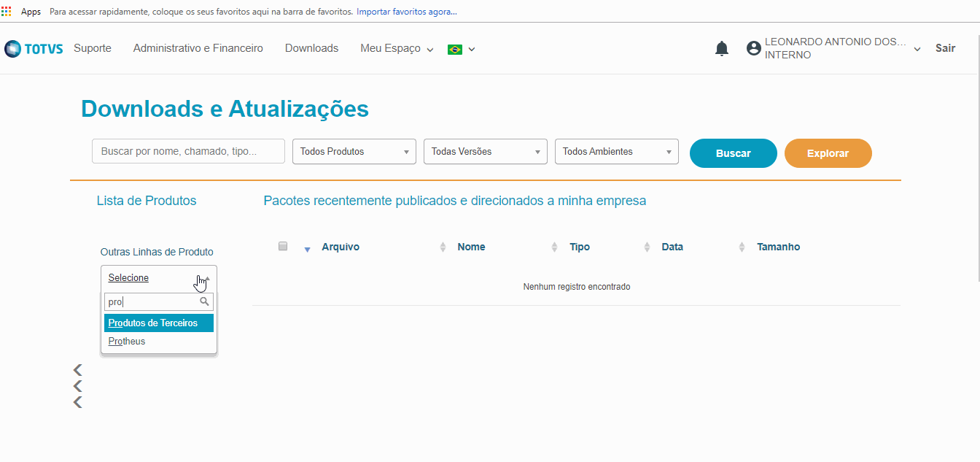Click the Sair logout link

[x=946, y=48]
